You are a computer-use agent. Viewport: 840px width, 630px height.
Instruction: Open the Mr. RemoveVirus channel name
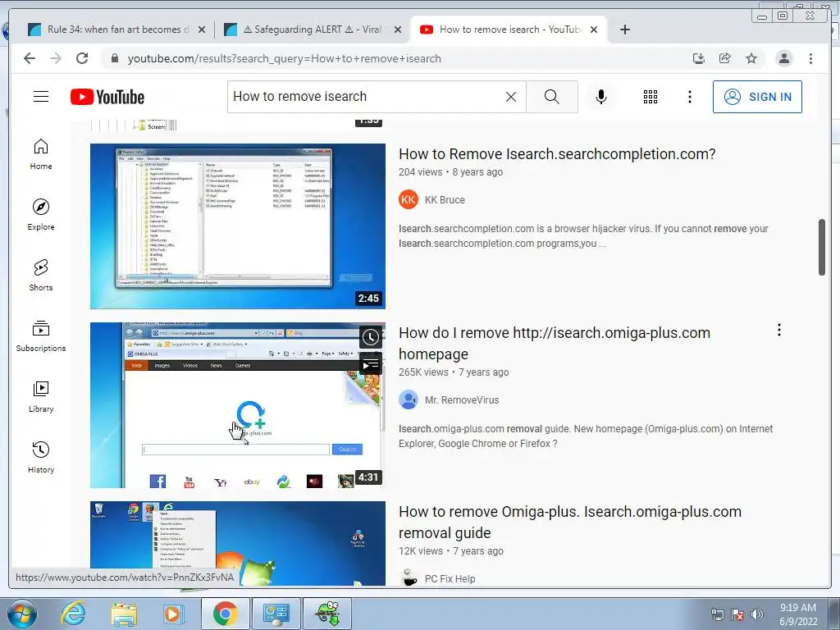click(462, 400)
